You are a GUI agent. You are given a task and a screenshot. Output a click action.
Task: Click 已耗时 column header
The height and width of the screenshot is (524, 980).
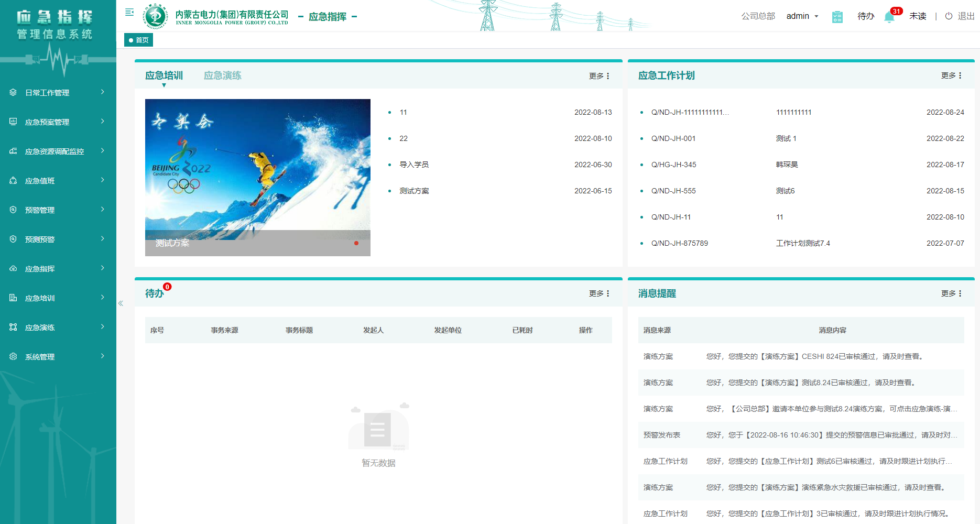click(x=522, y=330)
